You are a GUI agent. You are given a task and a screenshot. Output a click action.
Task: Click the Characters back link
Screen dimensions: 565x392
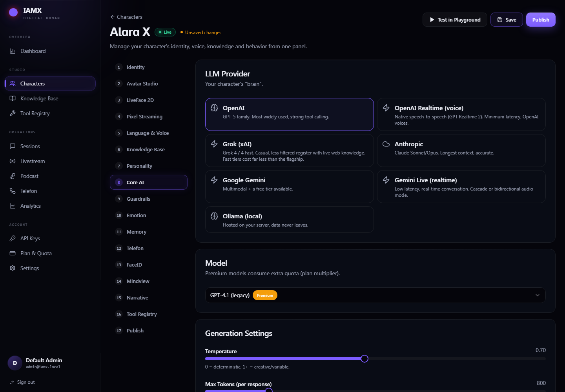pyautogui.click(x=126, y=17)
